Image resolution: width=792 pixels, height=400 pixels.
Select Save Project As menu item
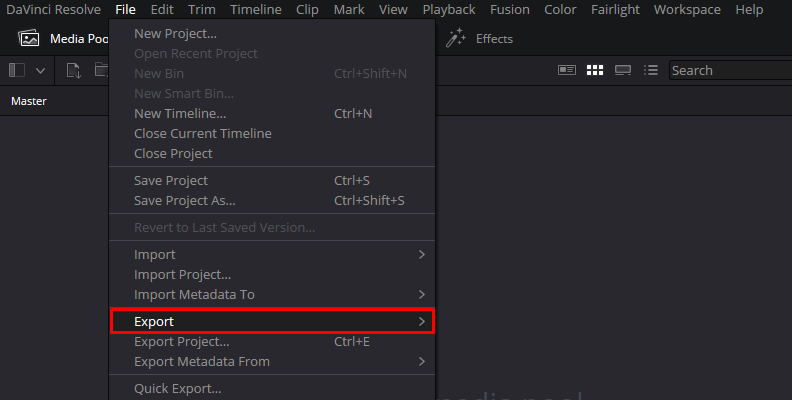[x=185, y=200]
